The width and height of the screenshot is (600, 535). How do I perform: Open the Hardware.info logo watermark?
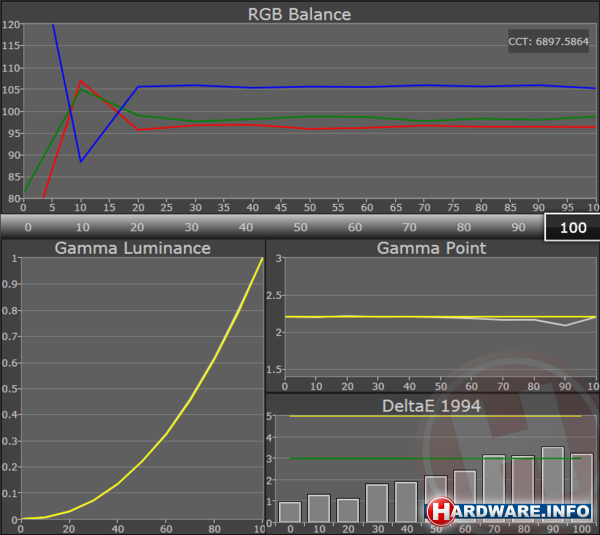pos(510,511)
